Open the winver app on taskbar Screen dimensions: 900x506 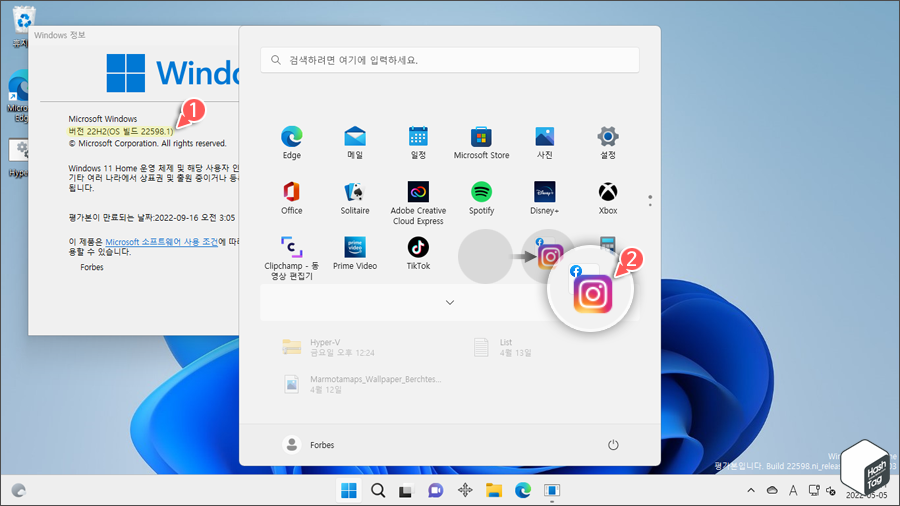click(x=552, y=491)
